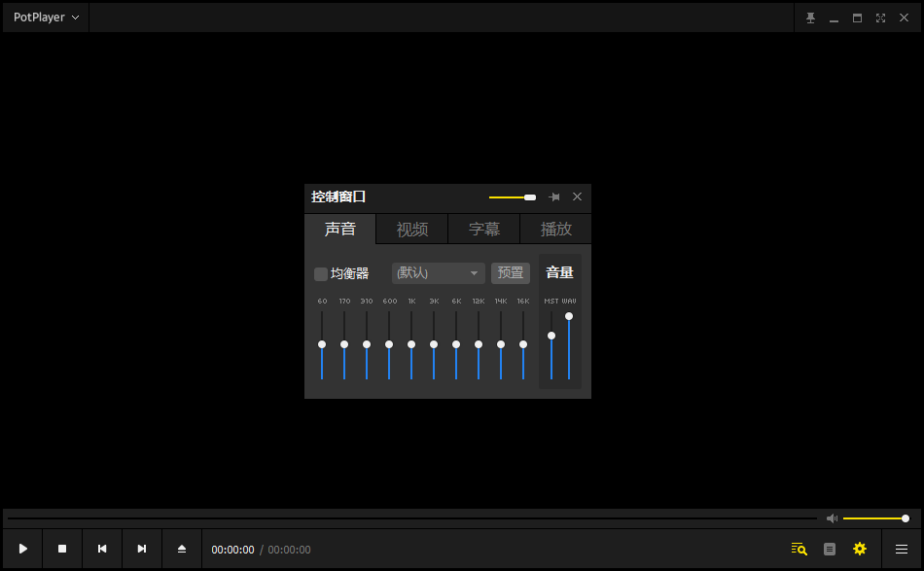Open the PotPlayer main menu dropdown
The height and width of the screenshot is (571, 924).
tap(46, 18)
